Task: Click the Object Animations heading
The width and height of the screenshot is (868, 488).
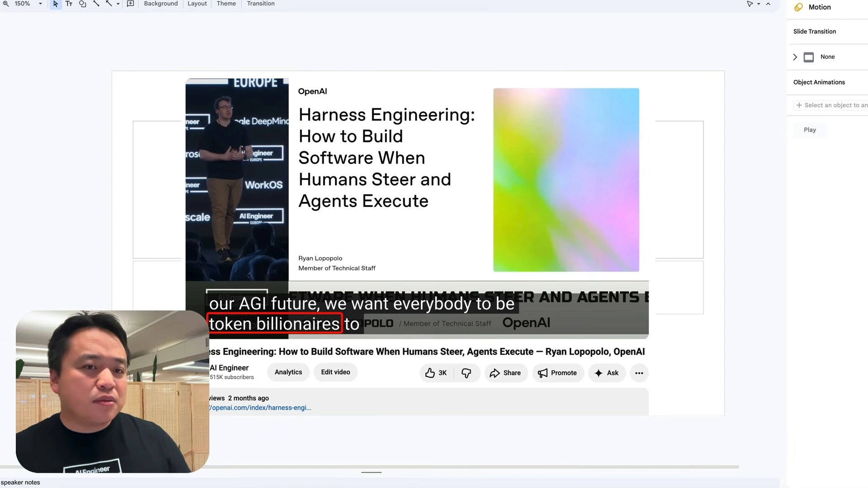Action: (819, 82)
